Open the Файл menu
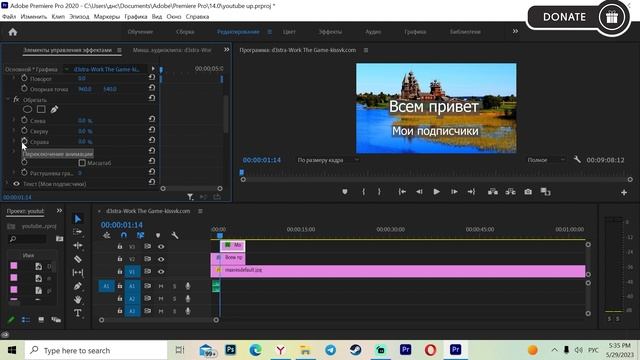The image size is (640, 360). pos(9,17)
